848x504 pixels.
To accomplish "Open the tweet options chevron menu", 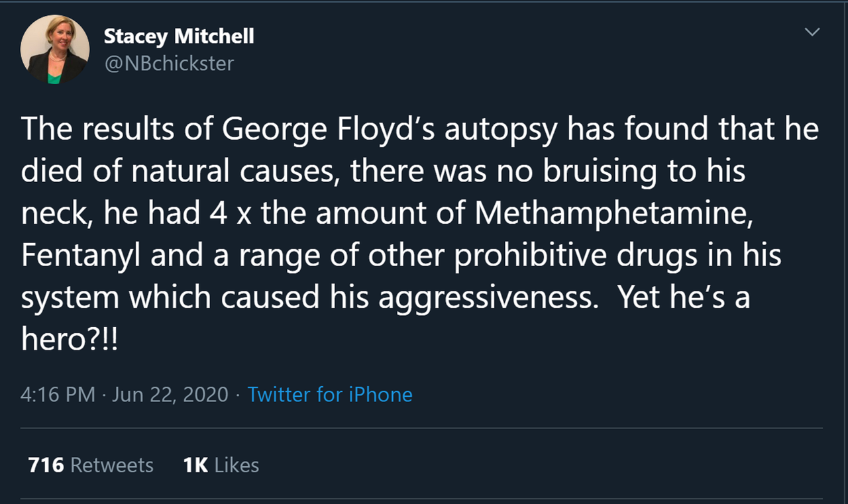I will 812,32.
